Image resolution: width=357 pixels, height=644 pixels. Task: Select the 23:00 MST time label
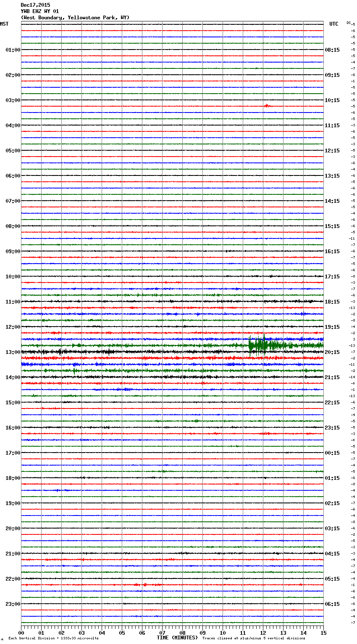pos(13,604)
